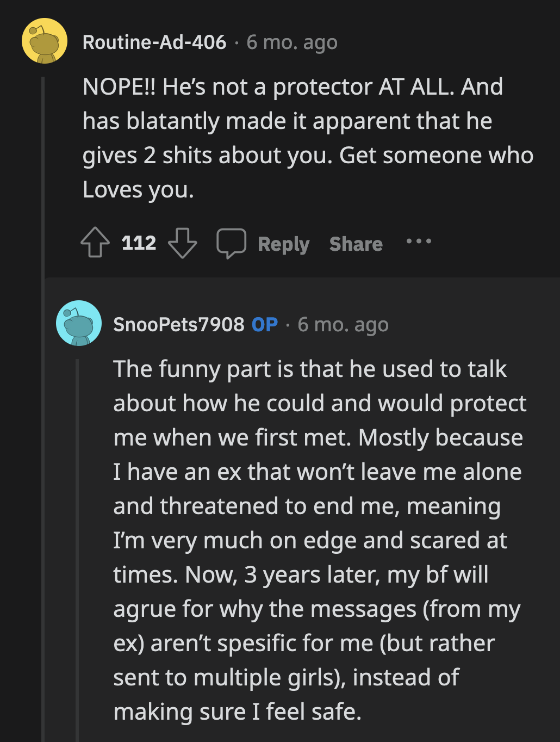Collapse Routine-Ad-406's comment thread line
Image resolution: width=560 pixels, height=742 pixels.
pos(43,163)
